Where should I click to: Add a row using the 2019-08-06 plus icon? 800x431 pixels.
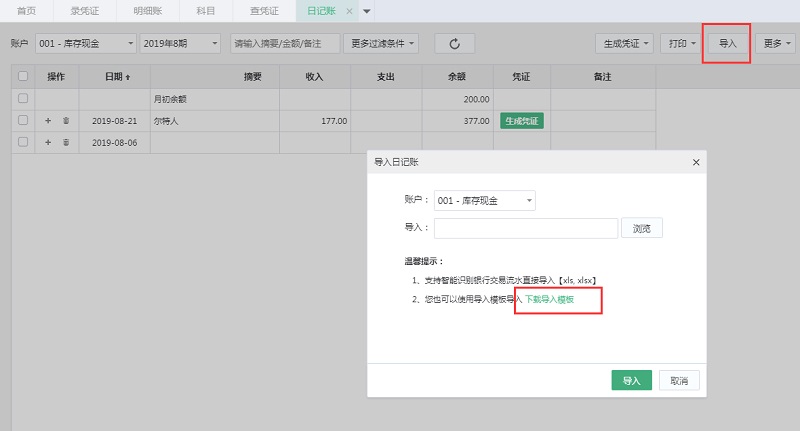click(x=48, y=143)
